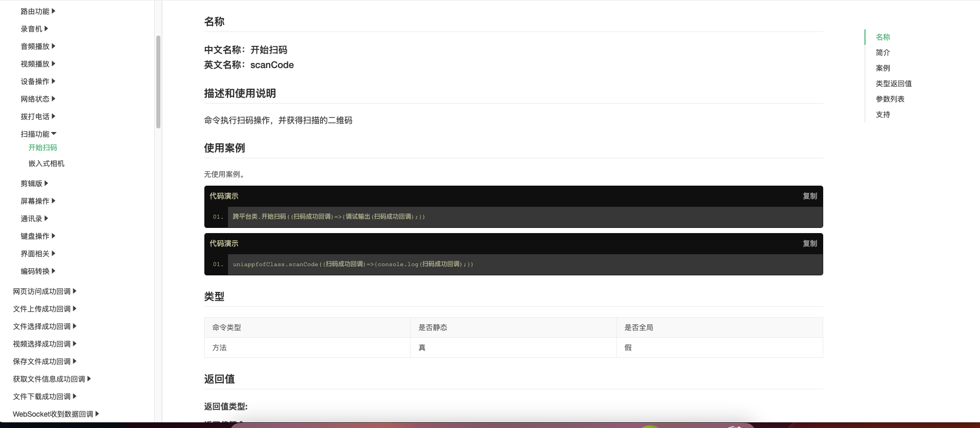Image resolution: width=980 pixels, height=428 pixels.
Task: Expand the 编码转换 sidebar section
Action: 38,271
